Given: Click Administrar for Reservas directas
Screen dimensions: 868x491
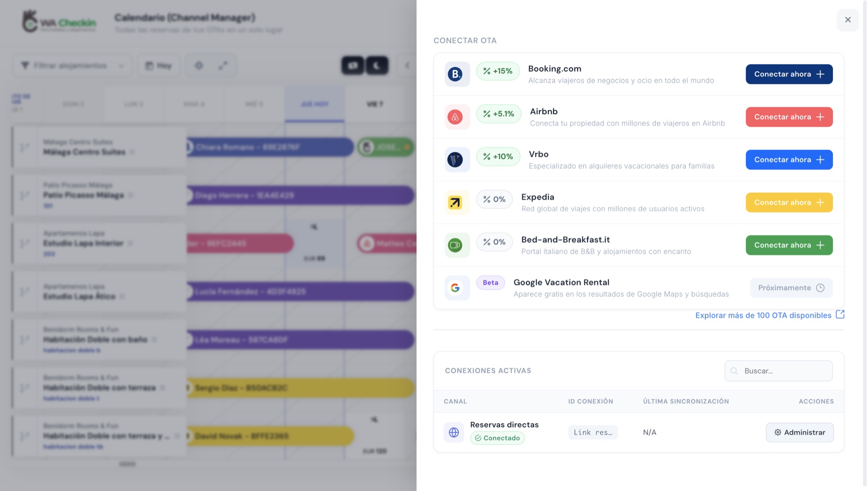Looking at the screenshot, I should pyautogui.click(x=799, y=432).
